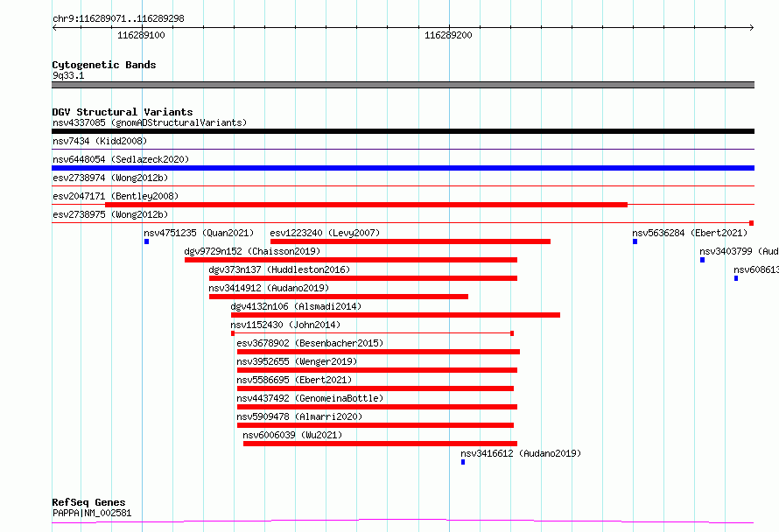Viewport: 779px width, 532px height.
Task: Select the red Almarri2020 variant bar
Action: point(375,425)
